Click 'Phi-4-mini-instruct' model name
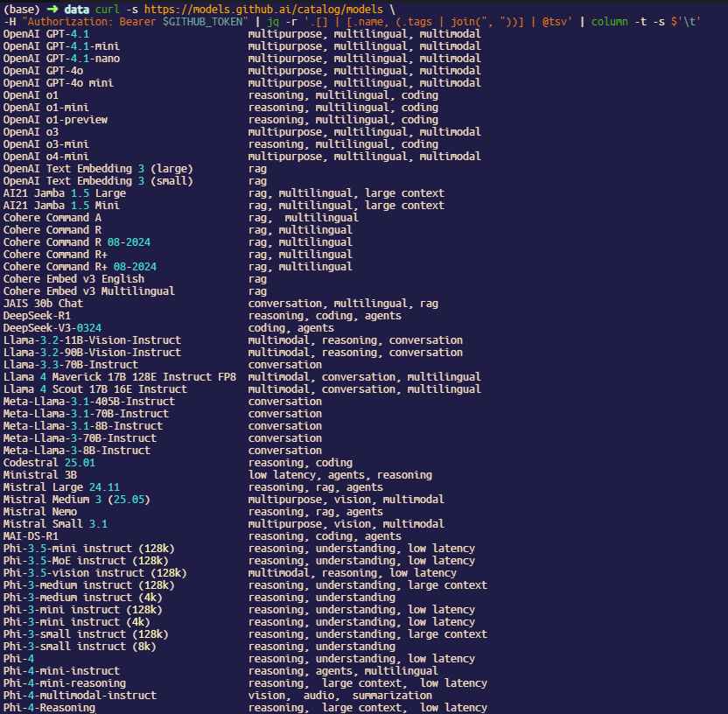The height and width of the screenshot is (714, 728). (61, 671)
